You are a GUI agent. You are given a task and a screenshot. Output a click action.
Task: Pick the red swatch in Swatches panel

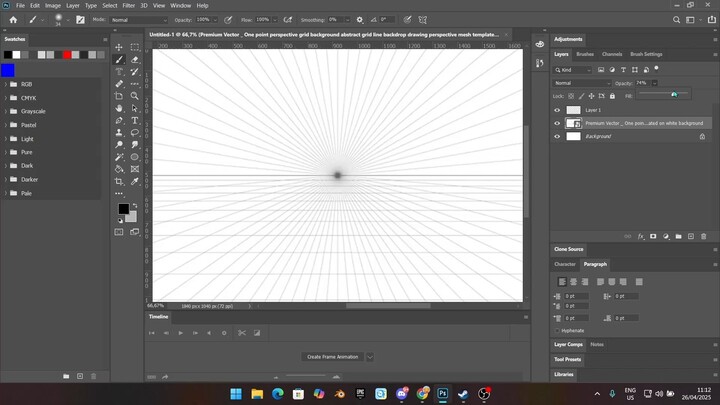point(67,54)
